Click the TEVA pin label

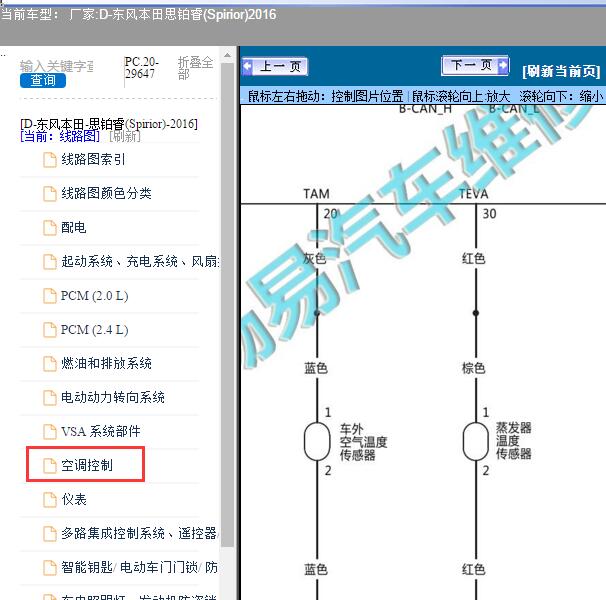tap(473, 194)
